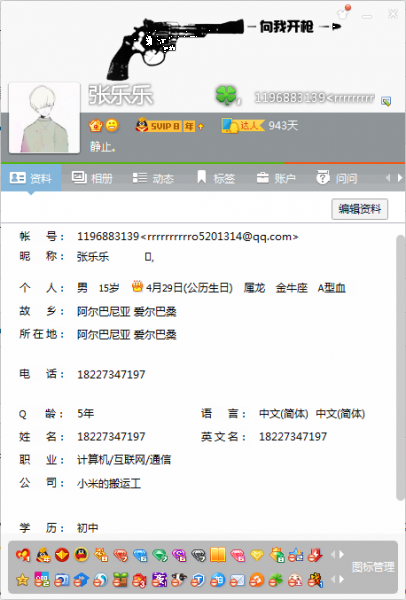Open the 账户 tab

(x=276, y=178)
